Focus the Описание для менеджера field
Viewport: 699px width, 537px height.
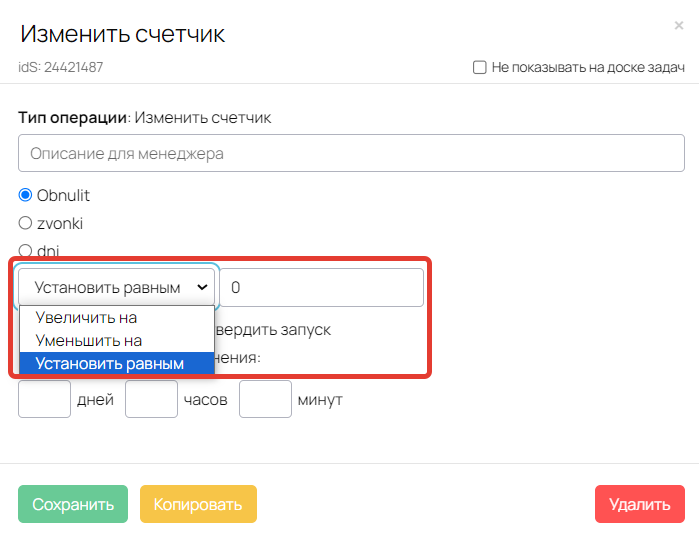pyautogui.click(x=351, y=153)
